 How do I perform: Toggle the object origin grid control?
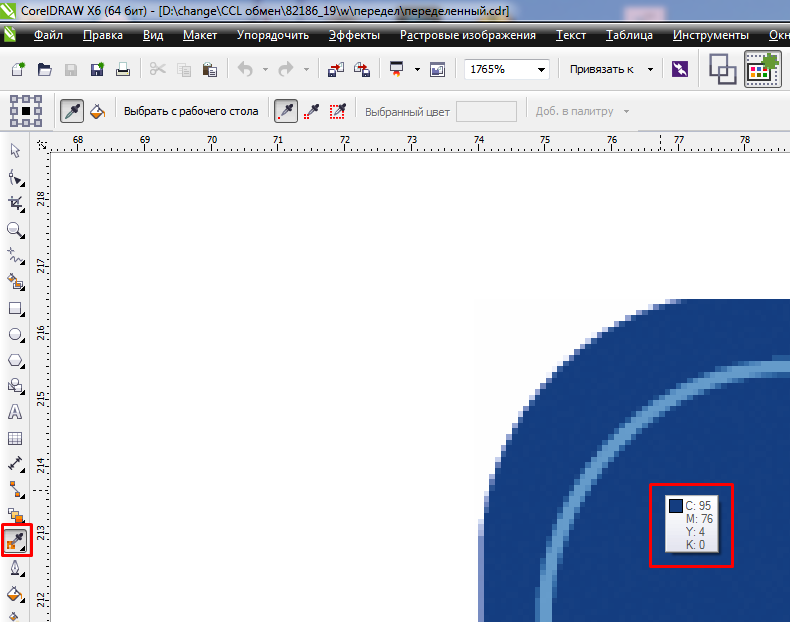26,111
